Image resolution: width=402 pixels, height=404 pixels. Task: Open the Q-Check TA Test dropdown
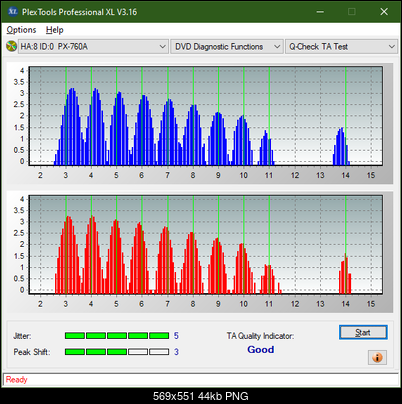click(341, 47)
